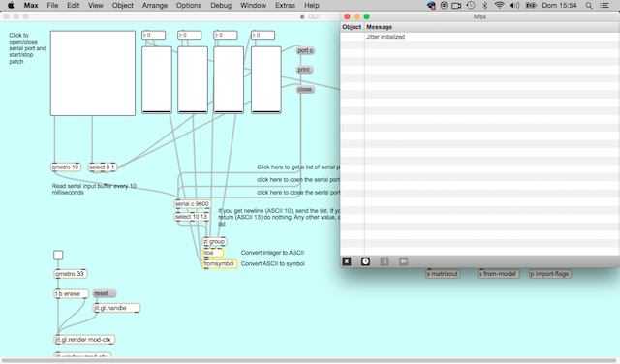The height and width of the screenshot is (364, 620).
Task: Select the 'qmetro 33' object
Action: 71,274
